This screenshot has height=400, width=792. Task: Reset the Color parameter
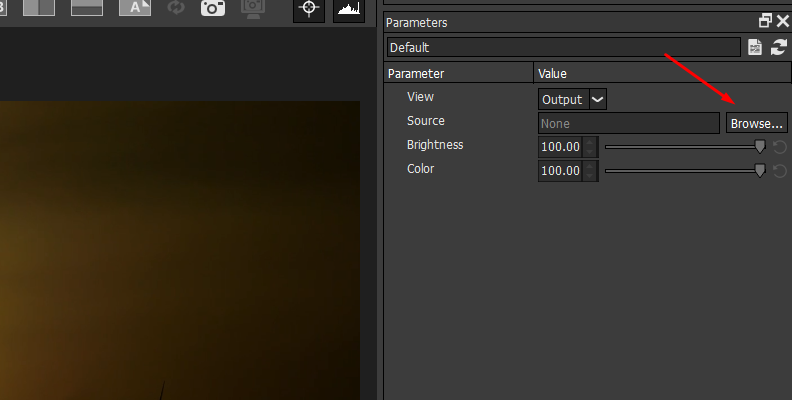click(780, 171)
